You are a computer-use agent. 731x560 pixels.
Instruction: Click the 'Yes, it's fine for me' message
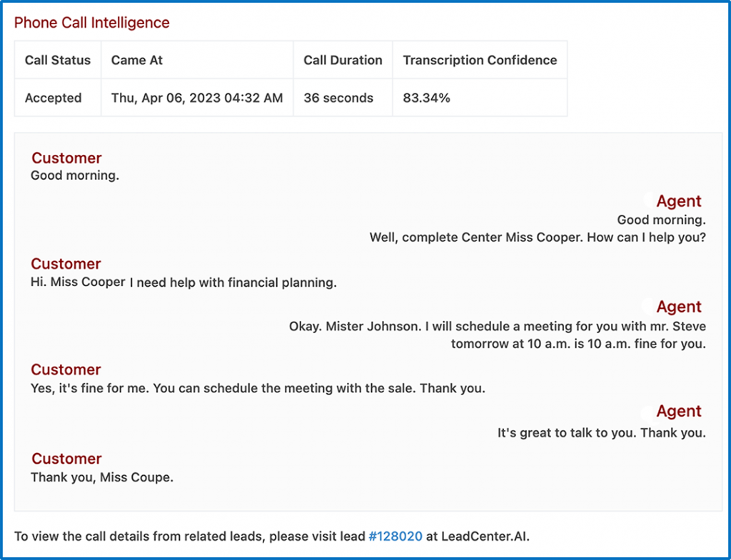click(258, 388)
